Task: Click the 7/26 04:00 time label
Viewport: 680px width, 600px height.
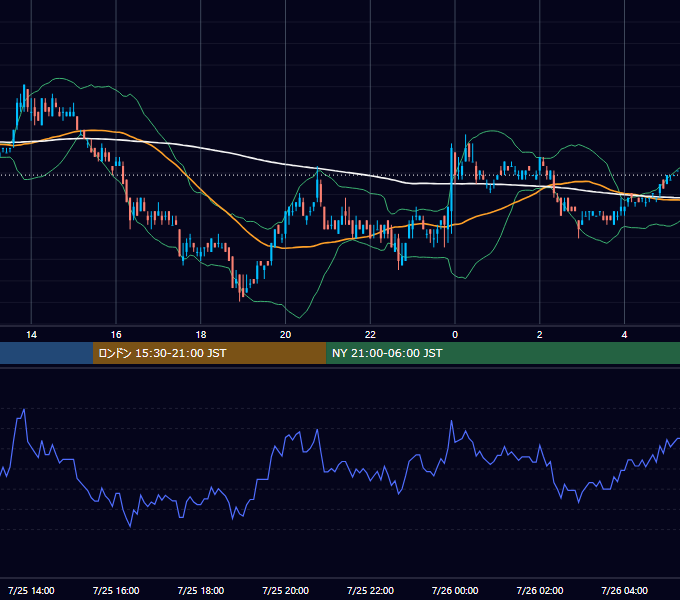Action: (x=624, y=590)
